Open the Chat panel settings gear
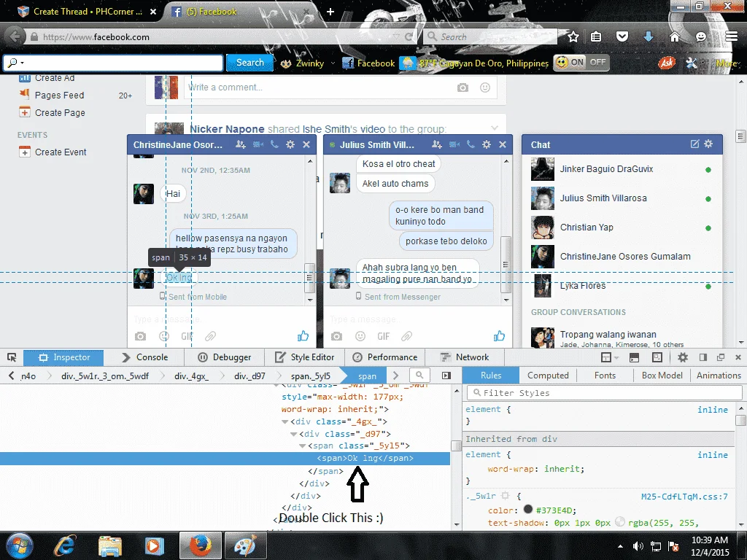The image size is (747, 560). [708, 144]
